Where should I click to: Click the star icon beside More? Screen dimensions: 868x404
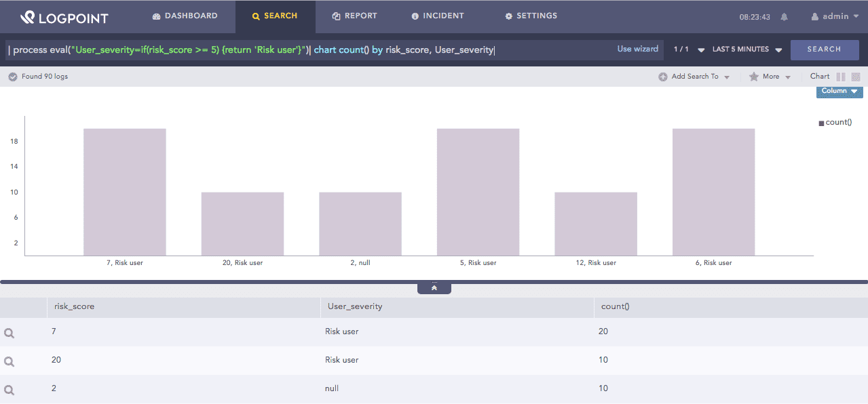pyautogui.click(x=753, y=77)
